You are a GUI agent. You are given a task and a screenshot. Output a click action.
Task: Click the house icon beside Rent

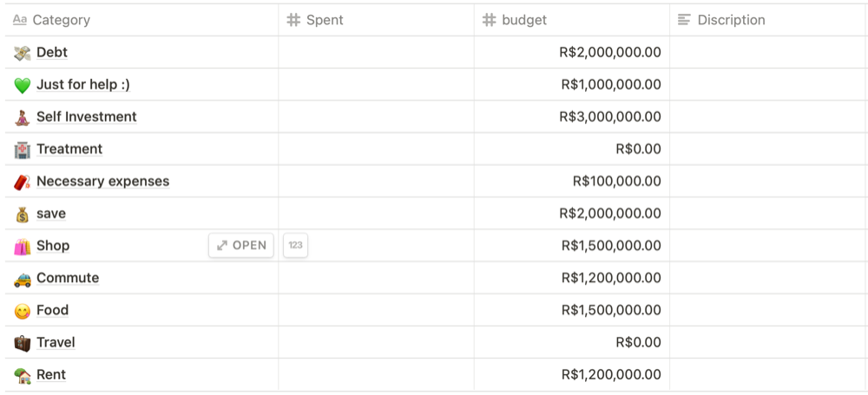click(x=23, y=375)
